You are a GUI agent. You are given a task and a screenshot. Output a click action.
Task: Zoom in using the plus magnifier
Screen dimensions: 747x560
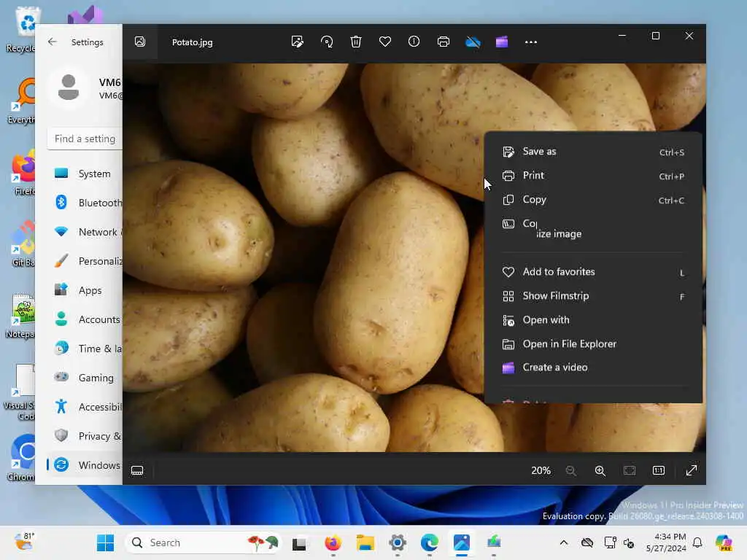[600, 470]
